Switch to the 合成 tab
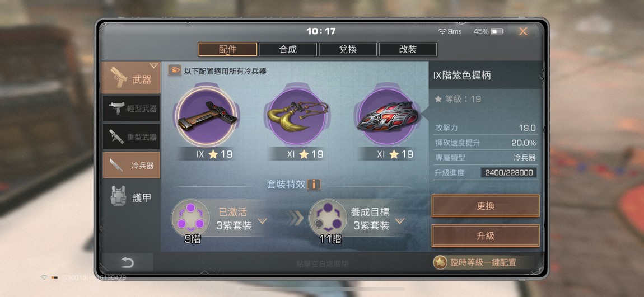Viewport: 644px width, 297px height. click(x=288, y=50)
